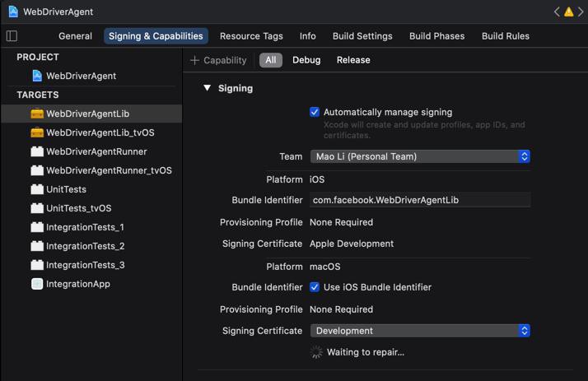Select the Debug configuration filter
Screen dimensions: 588x381
pyautogui.click(x=306, y=60)
